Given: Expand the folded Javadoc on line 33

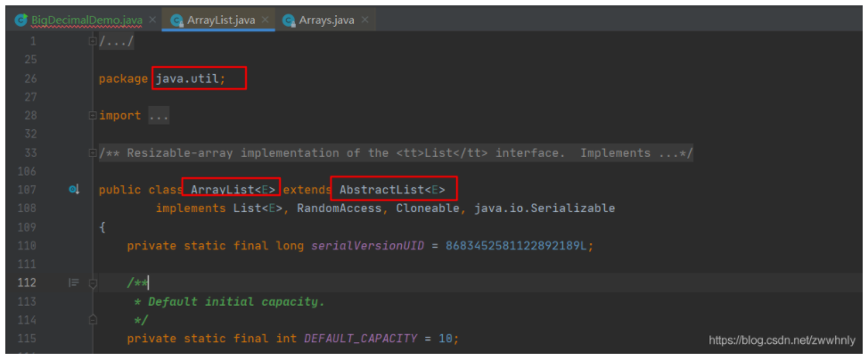Looking at the screenshot, I should [93, 153].
